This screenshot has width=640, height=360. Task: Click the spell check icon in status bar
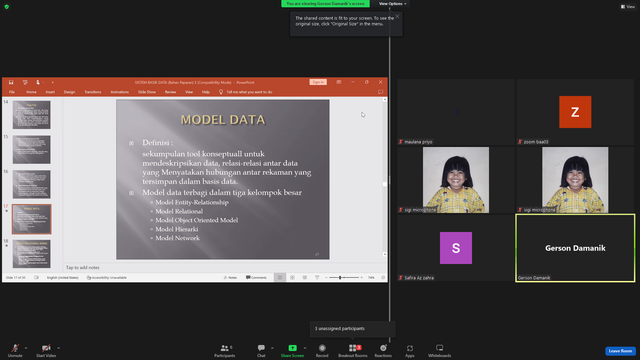(x=36, y=278)
